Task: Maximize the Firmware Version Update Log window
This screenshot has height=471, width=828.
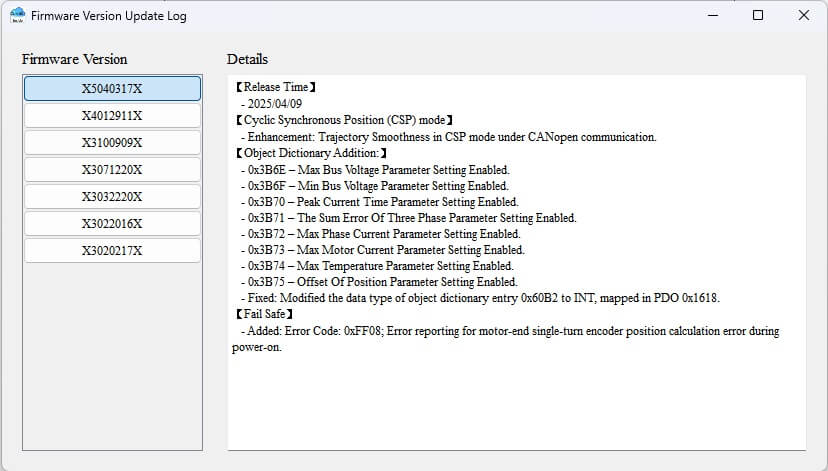Action: [x=758, y=16]
